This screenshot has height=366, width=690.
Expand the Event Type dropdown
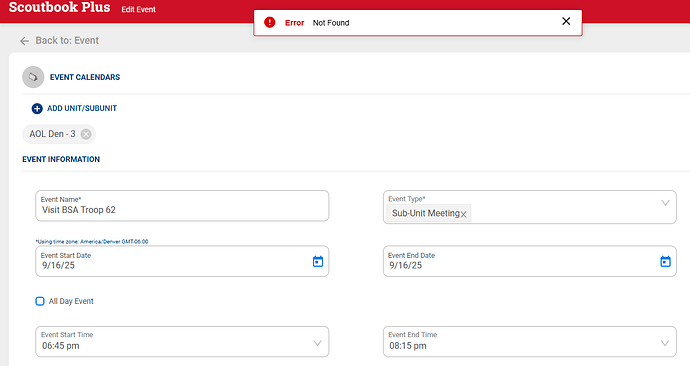(x=665, y=203)
